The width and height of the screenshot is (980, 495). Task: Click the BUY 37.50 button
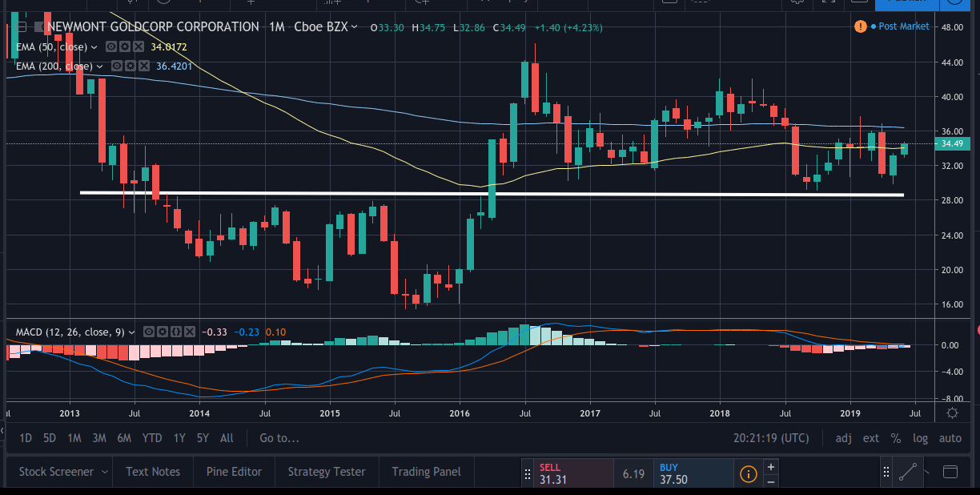pos(693,473)
